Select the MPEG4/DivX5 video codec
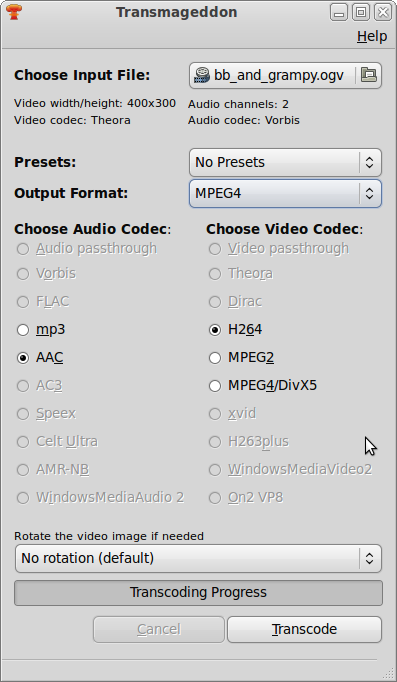The height and width of the screenshot is (682, 397). (x=263, y=385)
